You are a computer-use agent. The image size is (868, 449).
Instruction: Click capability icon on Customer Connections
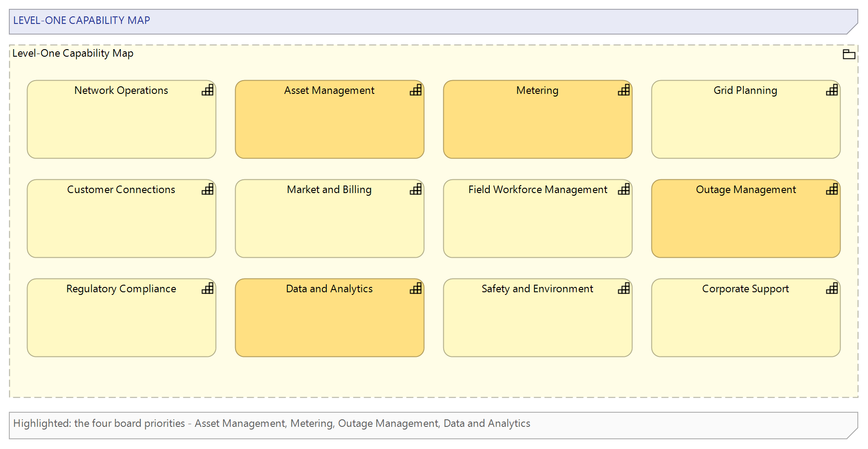point(208,190)
